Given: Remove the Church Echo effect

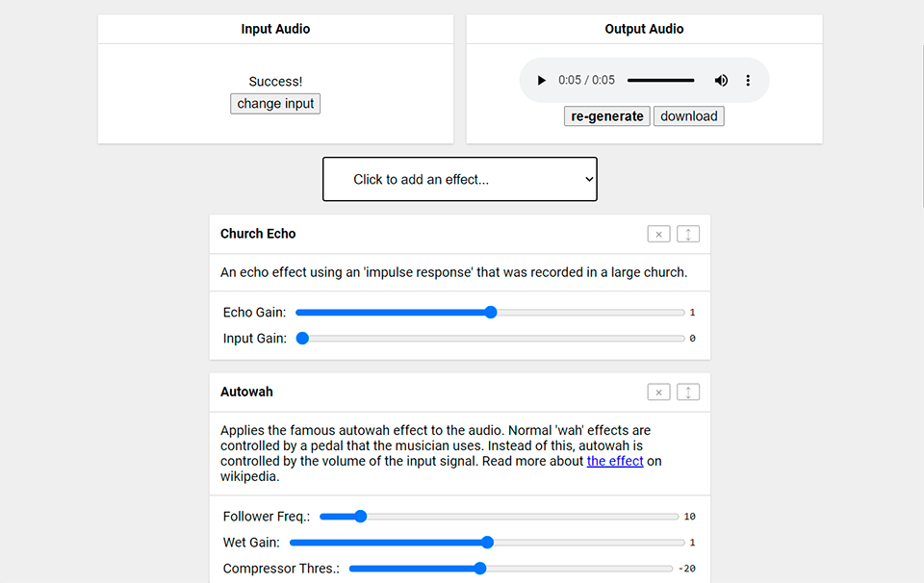Looking at the screenshot, I should (658, 234).
